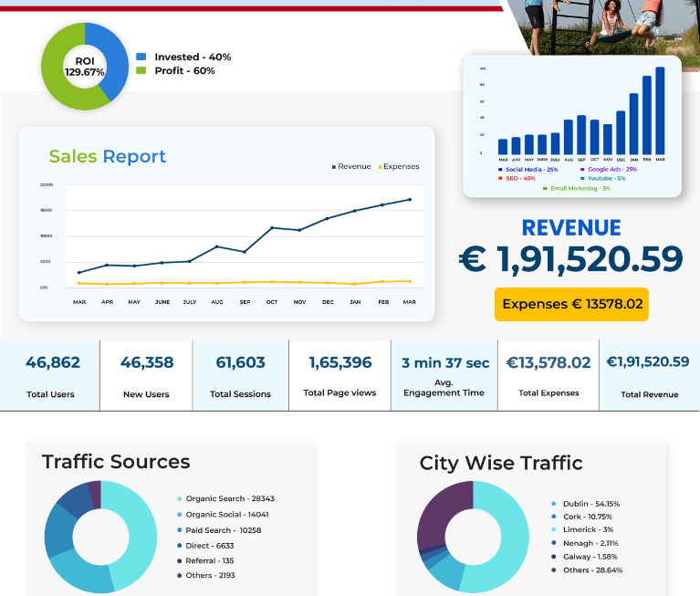Click the Dublin - 54.15% legend dot
This screenshot has height=596, width=700.
point(554,504)
